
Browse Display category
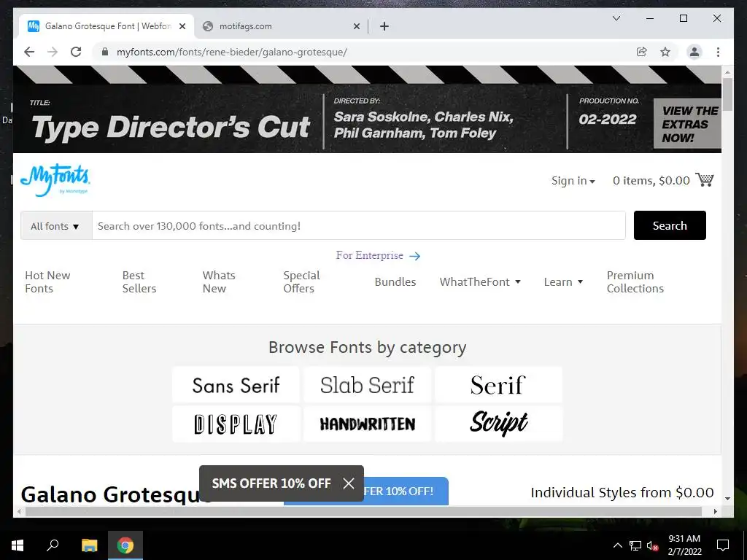[236, 424]
